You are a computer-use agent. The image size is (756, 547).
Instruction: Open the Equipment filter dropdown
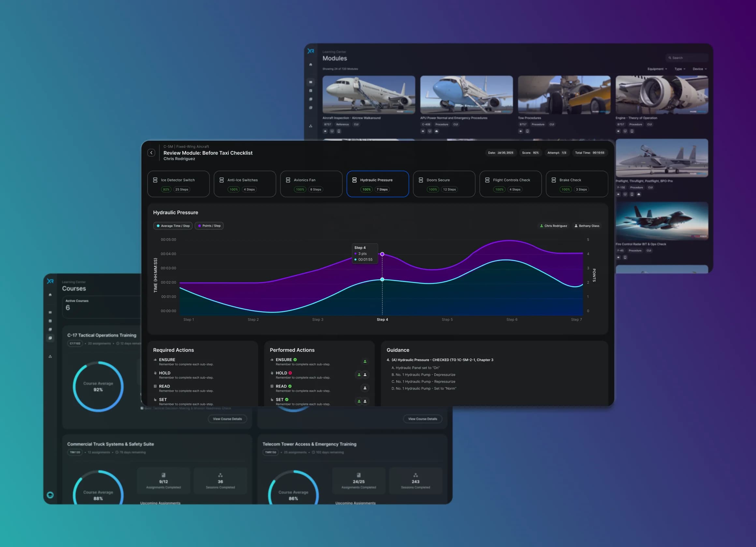pyautogui.click(x=657, y=69)
